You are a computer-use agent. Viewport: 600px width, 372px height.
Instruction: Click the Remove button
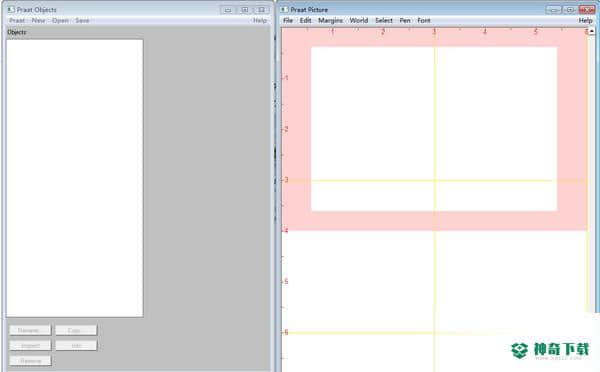[30, 361]
